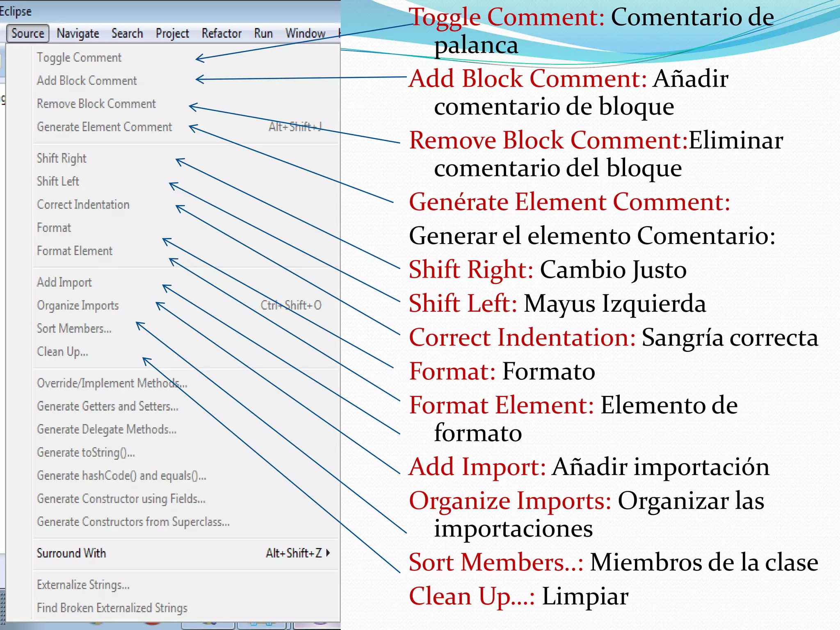Viewport: 840px width, 630px height.
Task: Open the Window menu
Action: tap(306, 33)
